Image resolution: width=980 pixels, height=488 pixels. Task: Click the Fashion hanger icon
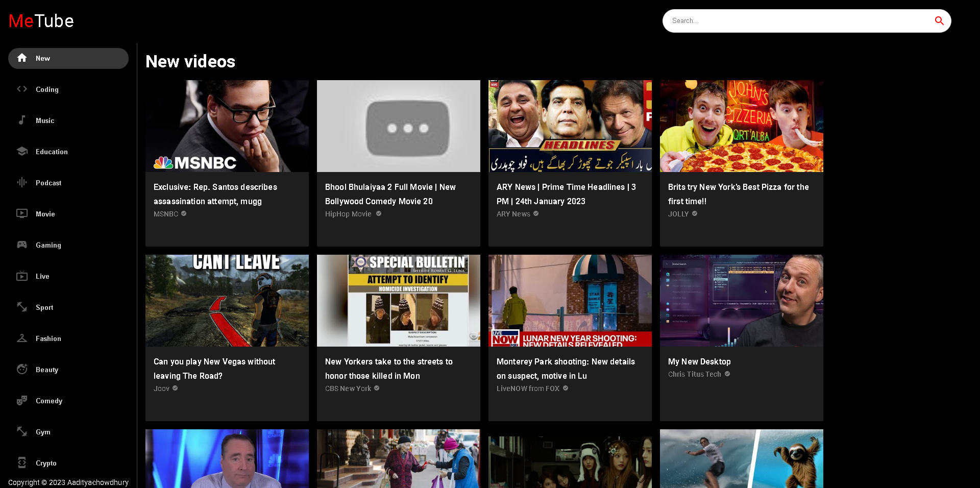[x=22, y=338]
